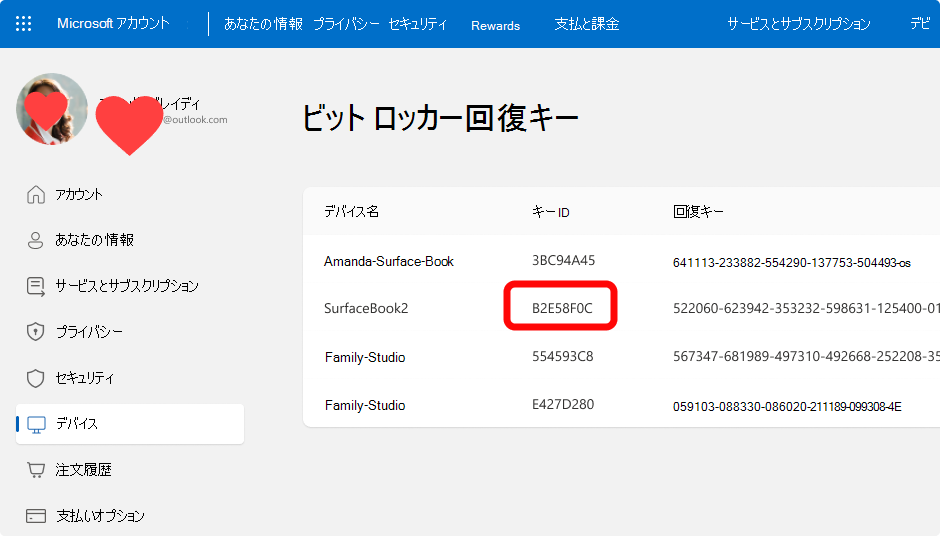This screenshot has height=536, width=940.
Task: Click the monitor icon beside デバイス
Action: pos(37,424)
